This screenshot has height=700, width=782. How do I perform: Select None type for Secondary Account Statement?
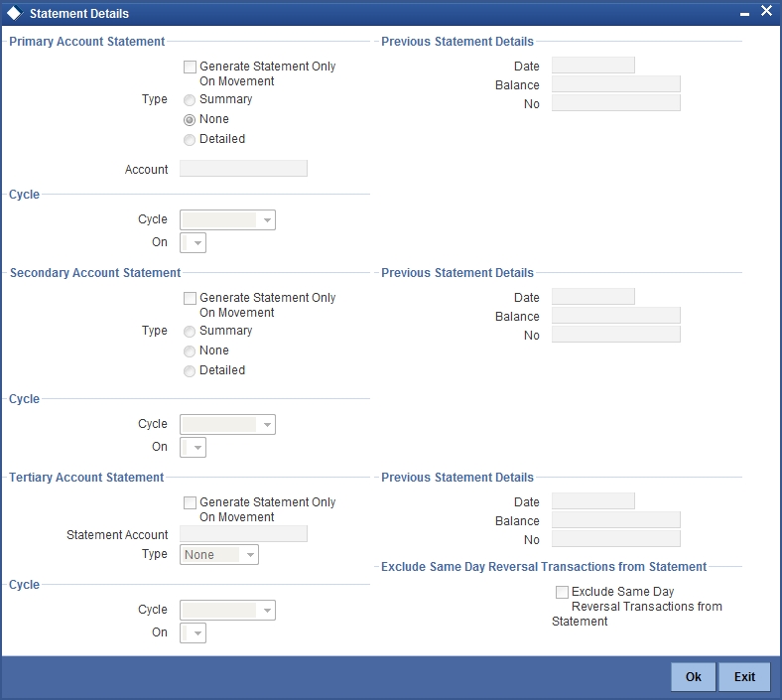(190, 351)
